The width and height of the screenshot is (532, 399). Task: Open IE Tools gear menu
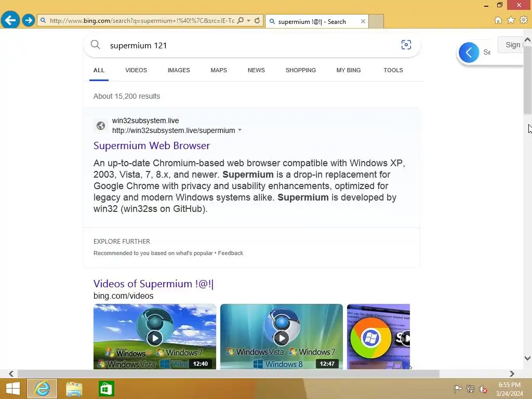point(524,20)
